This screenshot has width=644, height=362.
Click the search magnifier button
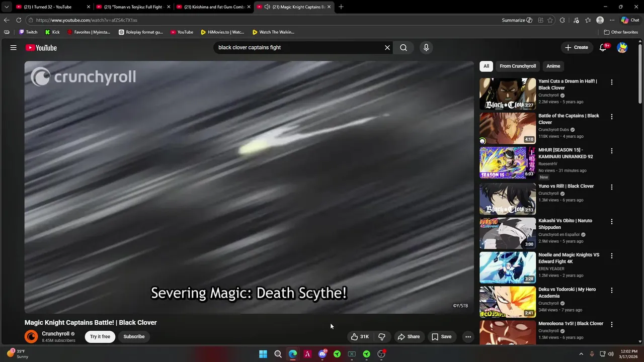(x=404, y=48)
